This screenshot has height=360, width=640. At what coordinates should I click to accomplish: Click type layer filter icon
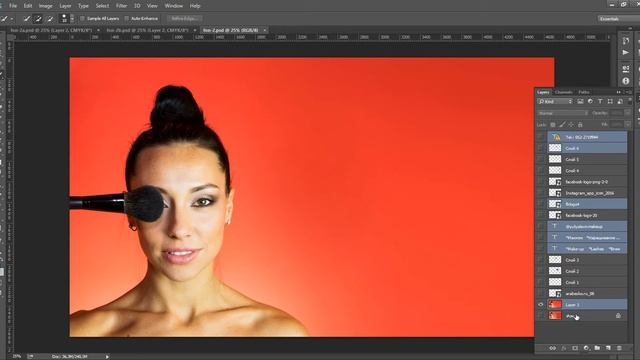click(600, 101)
